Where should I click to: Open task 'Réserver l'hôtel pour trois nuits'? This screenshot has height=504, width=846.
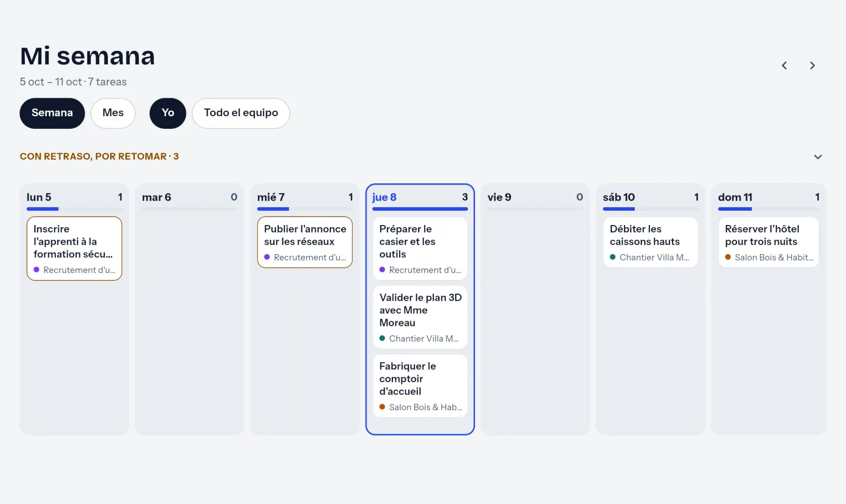click(x=769, y=242)
